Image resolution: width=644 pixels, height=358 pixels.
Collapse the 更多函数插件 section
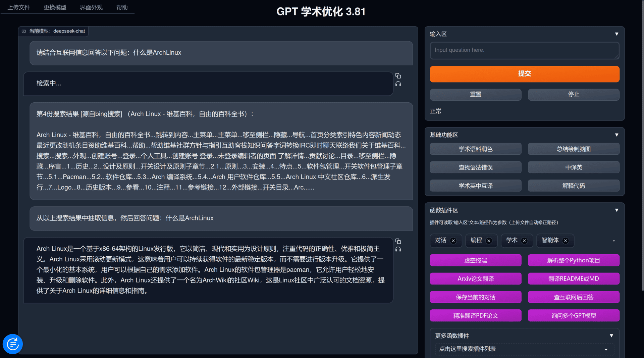pos(611,336)
